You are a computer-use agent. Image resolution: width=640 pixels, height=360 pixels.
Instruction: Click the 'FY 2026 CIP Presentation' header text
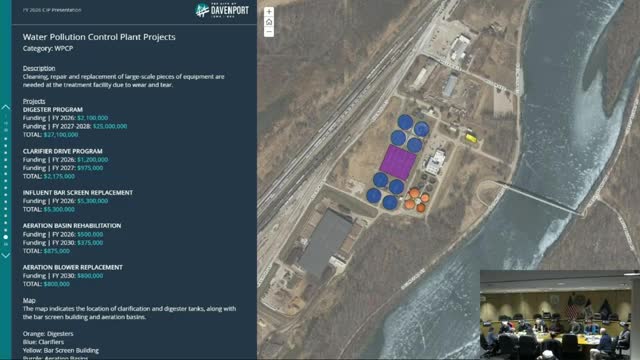[x=52, y=10]
